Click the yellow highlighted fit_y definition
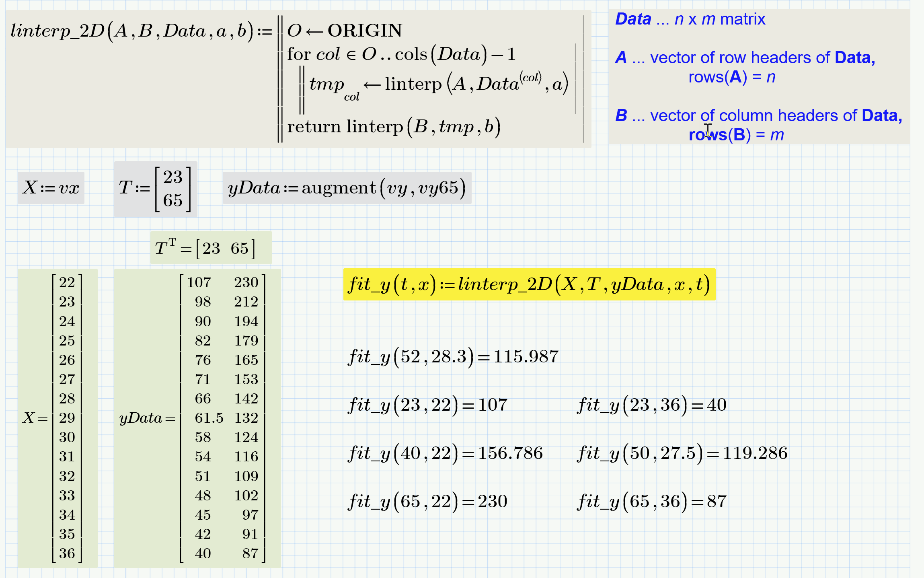Image resolution: width=924 pixels, height=578 pixels. tap(529, 285)
